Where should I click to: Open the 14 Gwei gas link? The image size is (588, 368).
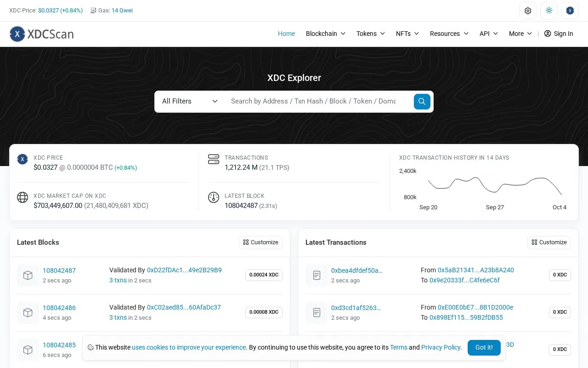[122, 11]
